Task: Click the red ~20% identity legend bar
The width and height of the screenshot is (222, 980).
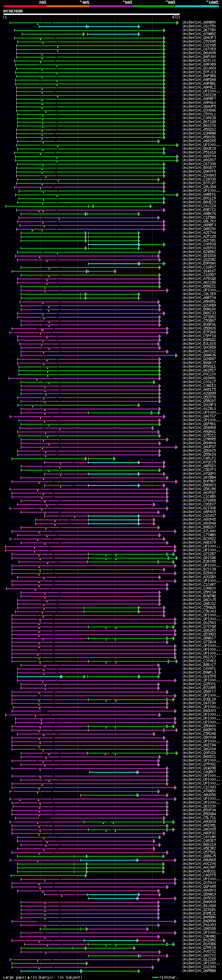Action: 25,6
